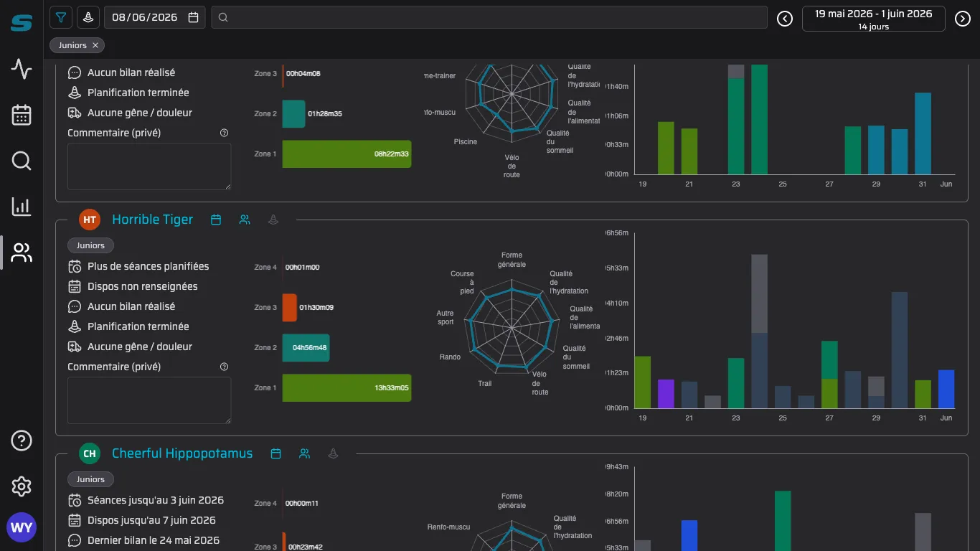Open Horrible Tiger athlete profile link
Screen dimensions: 980x551
(152, 220)
